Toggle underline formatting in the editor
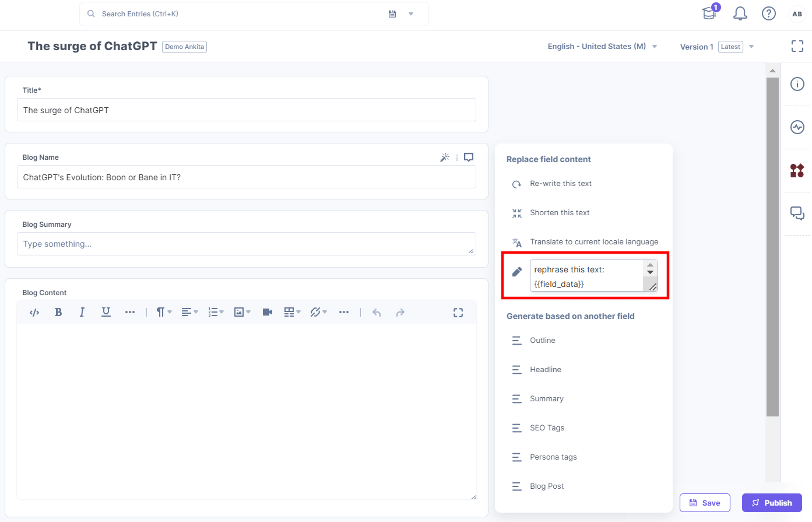The height and width of the screenshot is (522, 812). pyautogui.click(x=106, y=312)
